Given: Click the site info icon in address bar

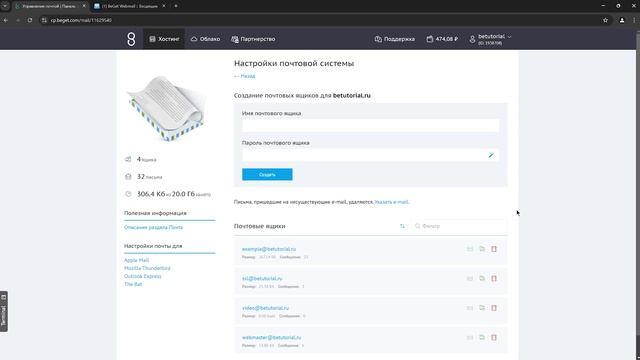Looking at the screenshot, I should [44, 20].
